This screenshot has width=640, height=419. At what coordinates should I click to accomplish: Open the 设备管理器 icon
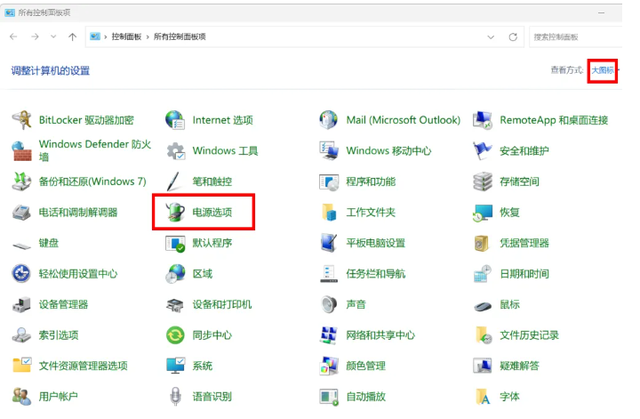click(x=21, y=305)
